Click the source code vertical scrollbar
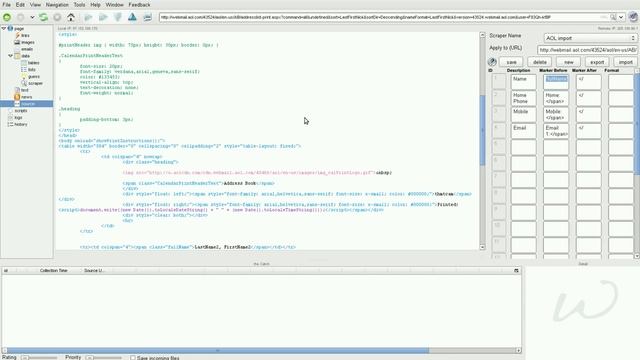The image size is (640, 360). (x=482, y=141)
